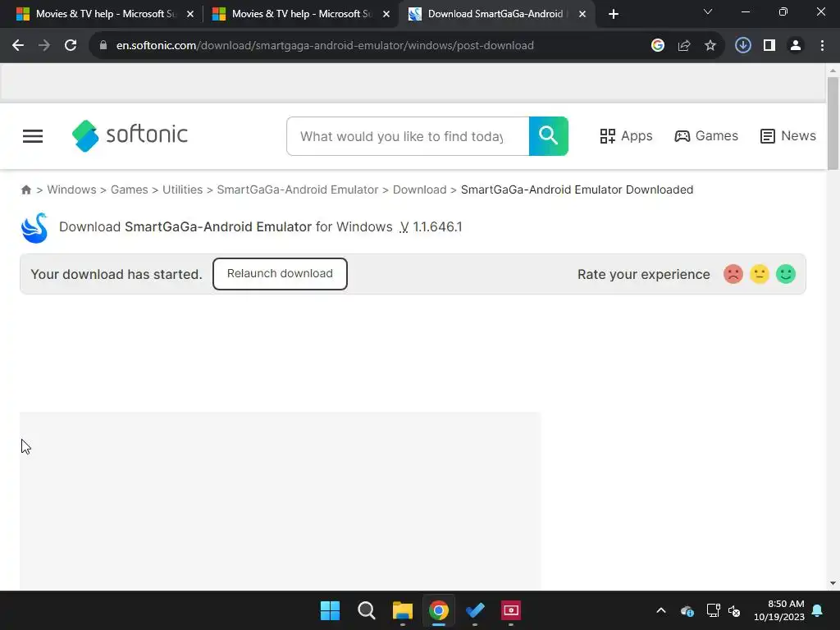
Task: Rate experience with yellow neutral face
Action: (759, 274)
